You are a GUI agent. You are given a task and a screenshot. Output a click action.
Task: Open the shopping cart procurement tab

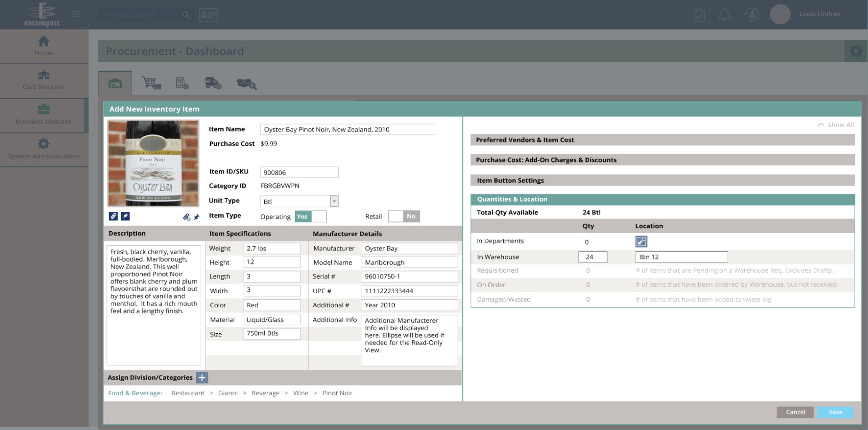(151, 84)
